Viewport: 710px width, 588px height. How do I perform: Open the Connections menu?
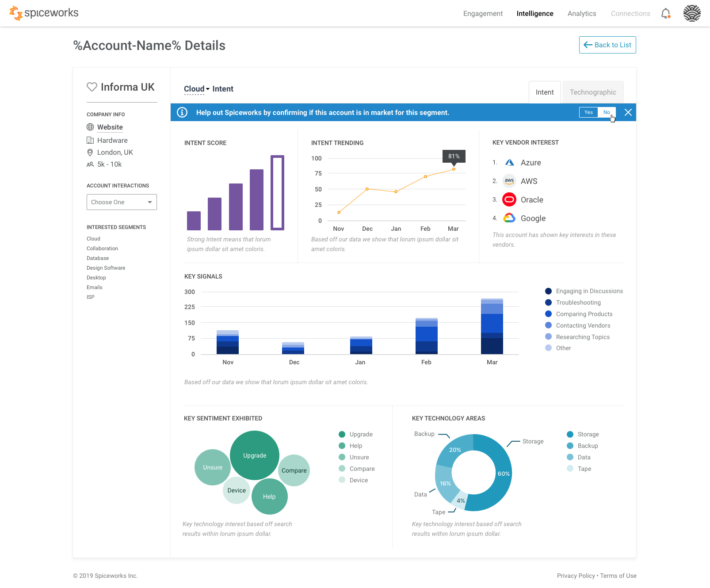[630, 14]
